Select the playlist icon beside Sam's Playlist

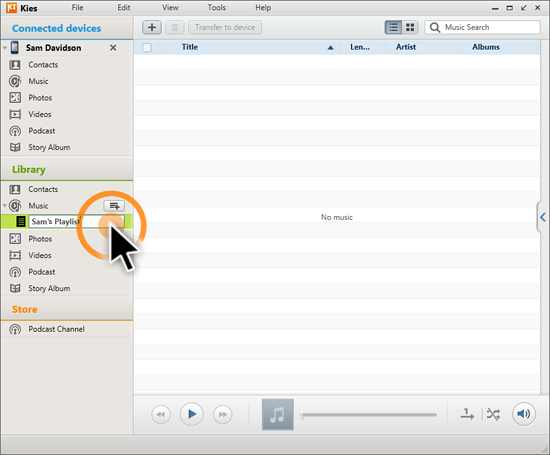[x=21, y=222]
